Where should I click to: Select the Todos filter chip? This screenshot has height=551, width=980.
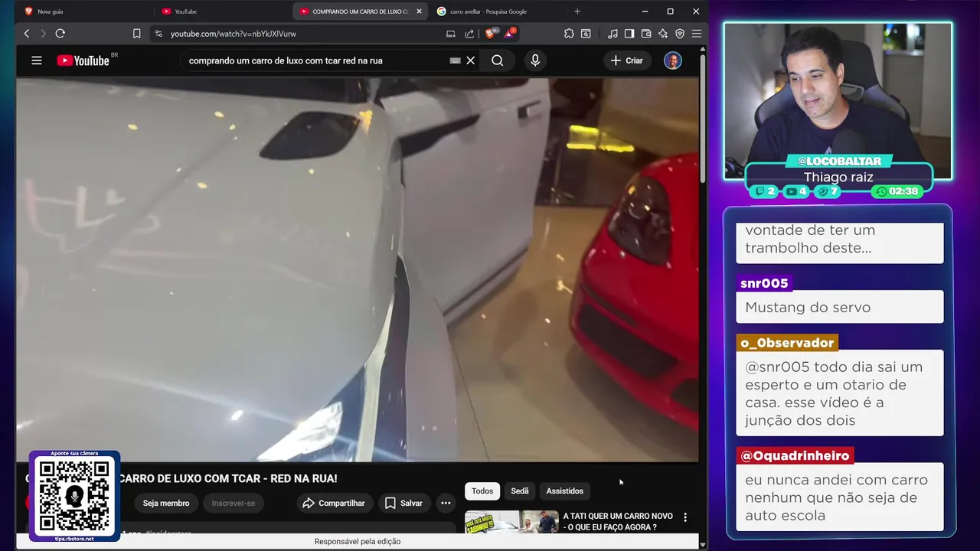[482, 491]
